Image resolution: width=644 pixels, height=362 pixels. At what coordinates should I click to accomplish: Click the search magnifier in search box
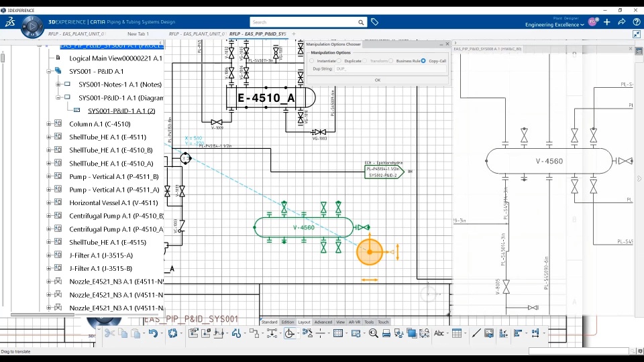(361, 22)
